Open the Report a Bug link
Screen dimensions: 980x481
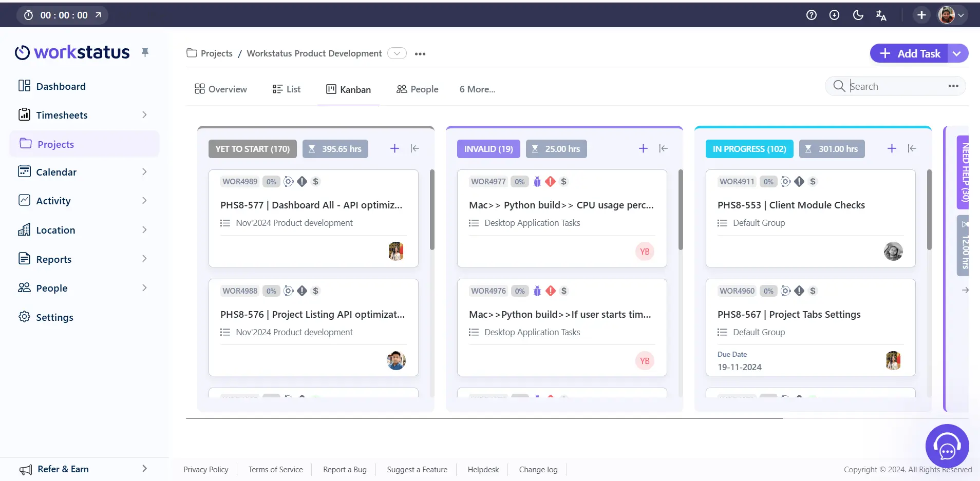tap(345, 470)
